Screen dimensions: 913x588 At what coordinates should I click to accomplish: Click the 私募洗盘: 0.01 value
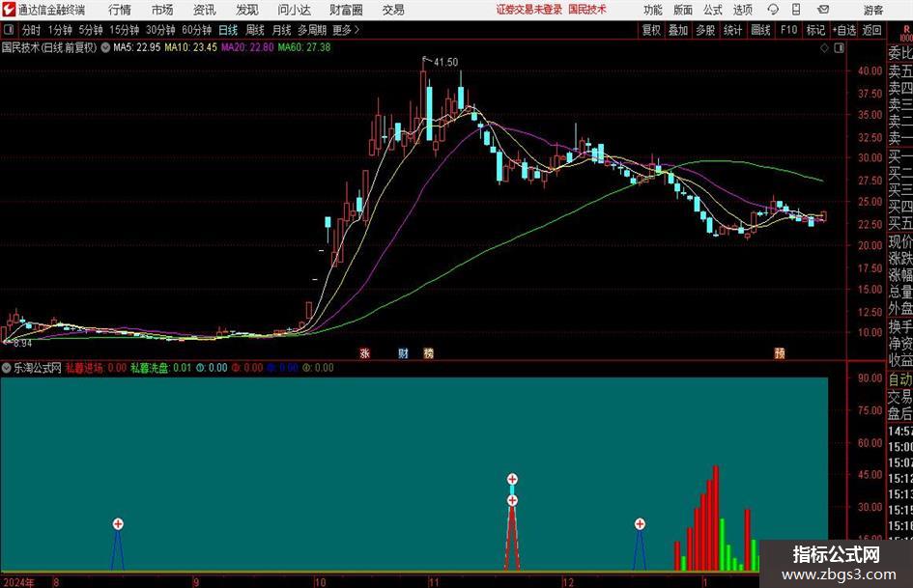click(160, 368)
